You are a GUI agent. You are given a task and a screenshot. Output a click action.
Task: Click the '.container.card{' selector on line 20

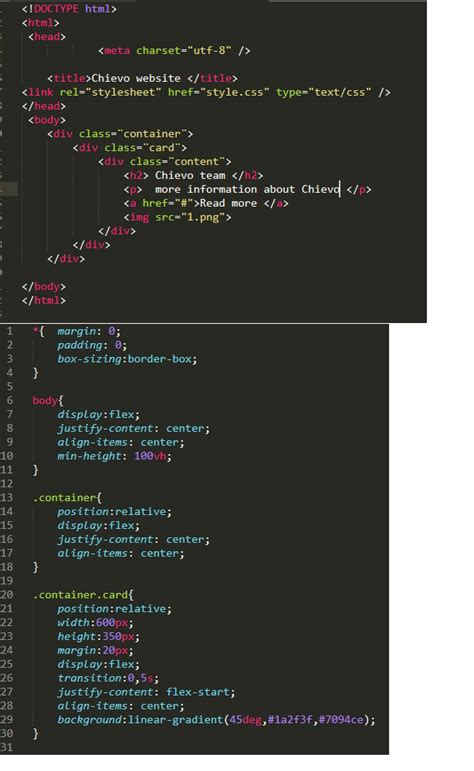(x=83, y=595)
